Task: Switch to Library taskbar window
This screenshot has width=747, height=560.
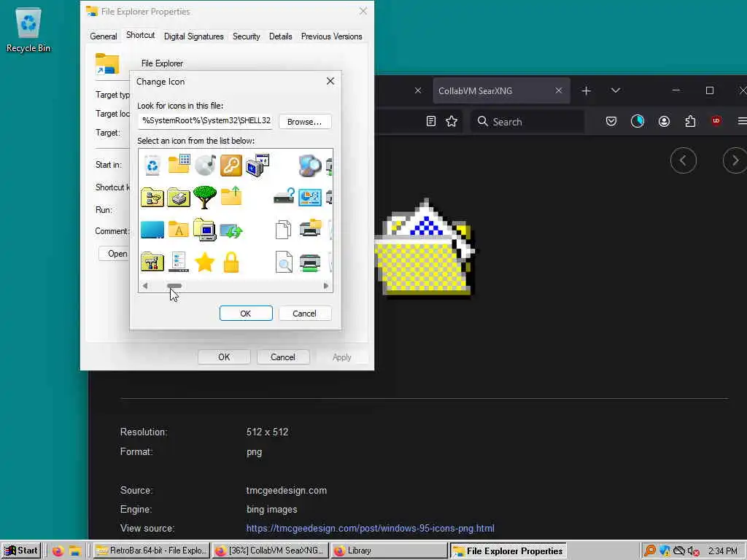Action: (x=388, y=551)
